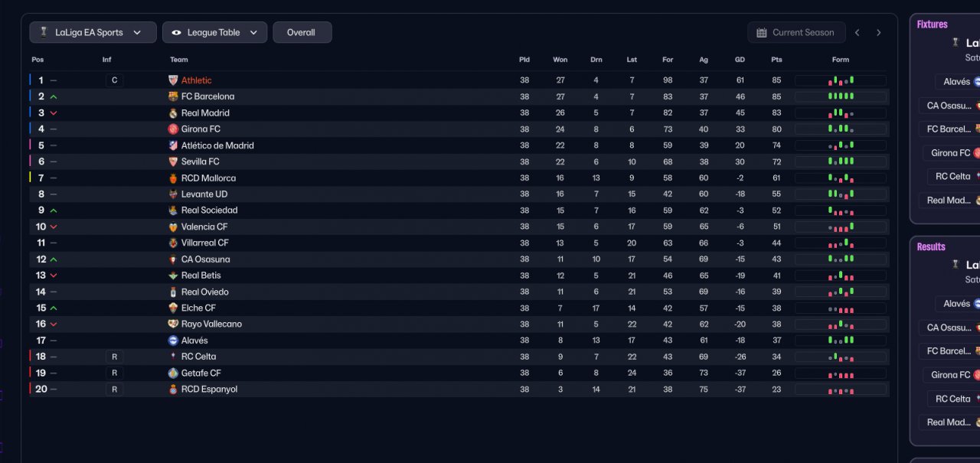980x463 pixels.
Task: Open the League Table view dropdown
Action: click(215, 32)
